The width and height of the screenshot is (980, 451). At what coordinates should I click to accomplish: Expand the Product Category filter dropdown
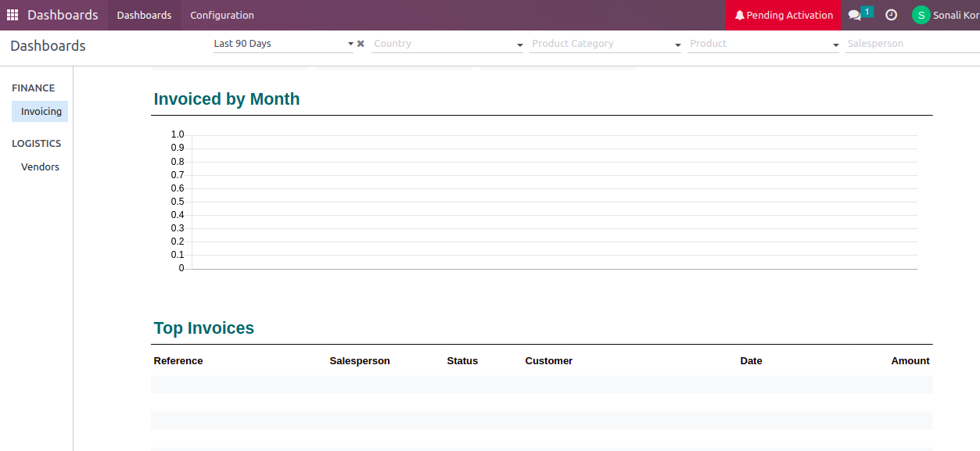677,45
